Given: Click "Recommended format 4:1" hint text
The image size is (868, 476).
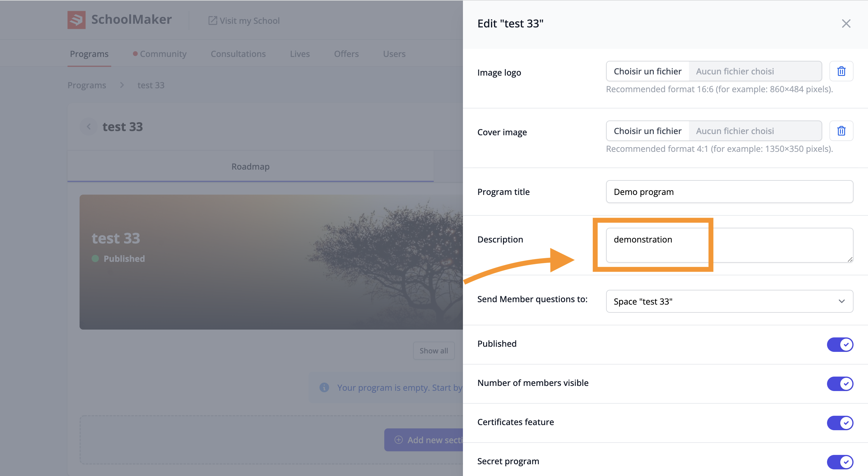Looking at the screenshot, I should (719, 149).
